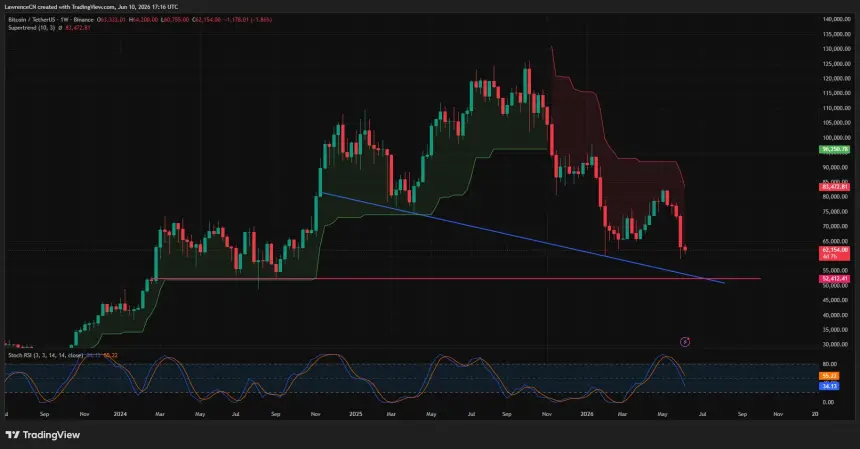Click the 80.00 Stoch RSI scale label
860x449 pixels.
(x=830, y=364)
